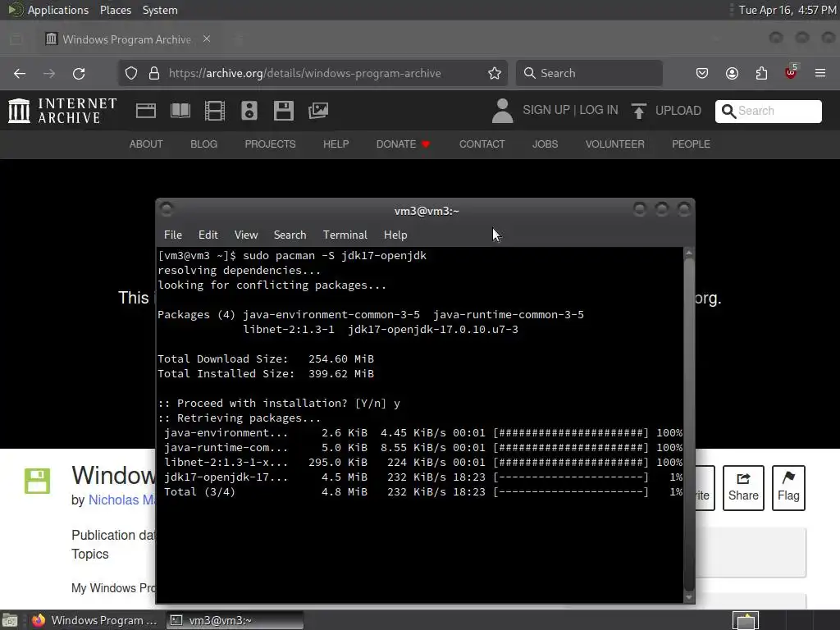Open Firefox account icon
This screenshot has width=840, height=630.
732,73
